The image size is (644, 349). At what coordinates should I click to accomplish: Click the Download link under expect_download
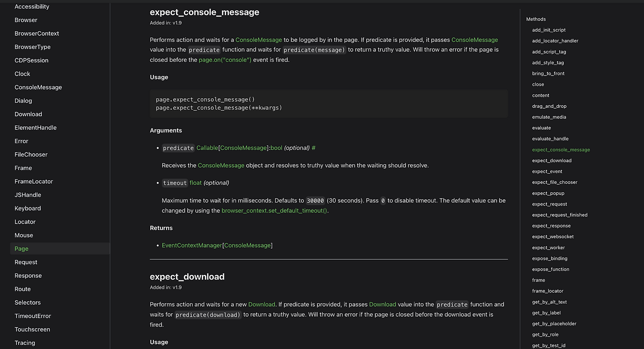[x=262, y=304]
